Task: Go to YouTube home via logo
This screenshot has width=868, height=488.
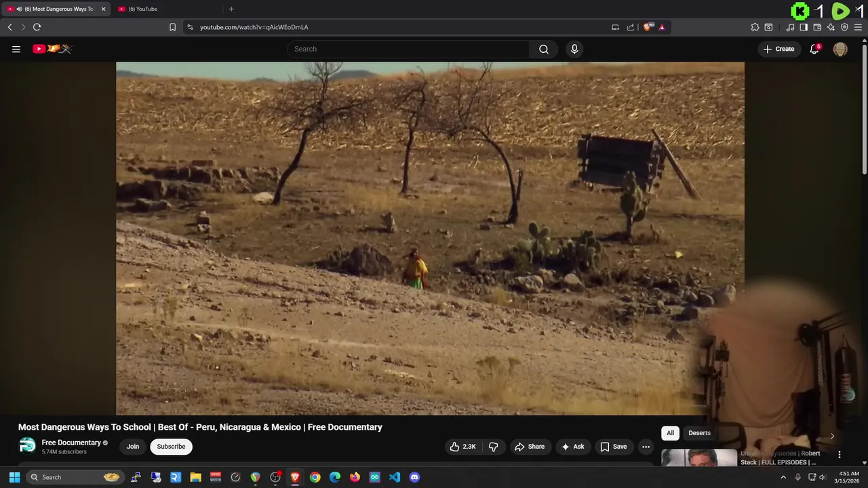Action: pyautogui.click(x=52, y=49)
